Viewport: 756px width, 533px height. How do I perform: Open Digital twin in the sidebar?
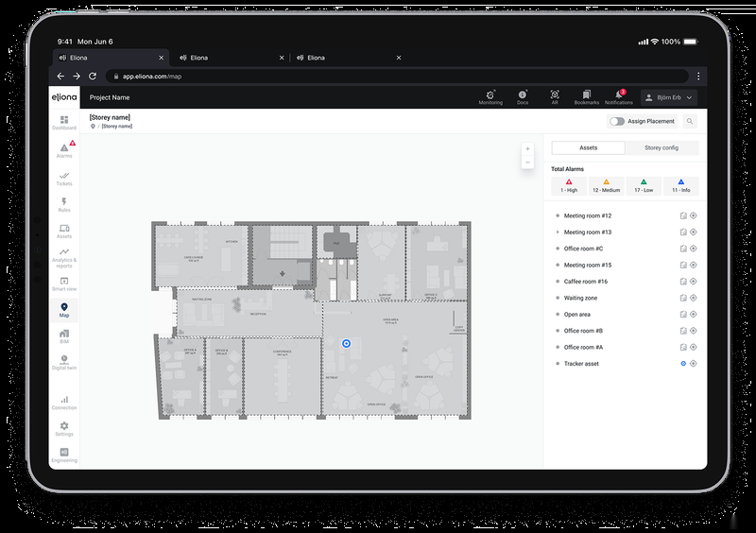point(64,362)
